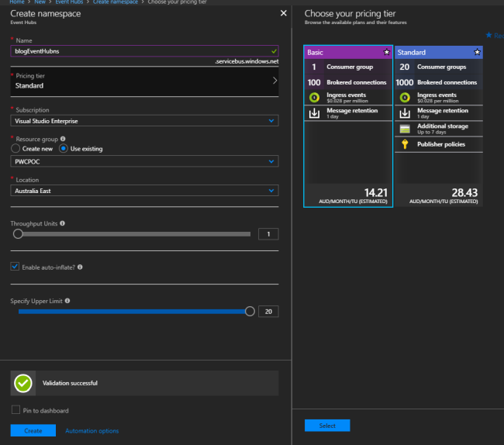Open the Subscription dropdown
The width and height of the screenshot is (504, 445).
[145, 121]
